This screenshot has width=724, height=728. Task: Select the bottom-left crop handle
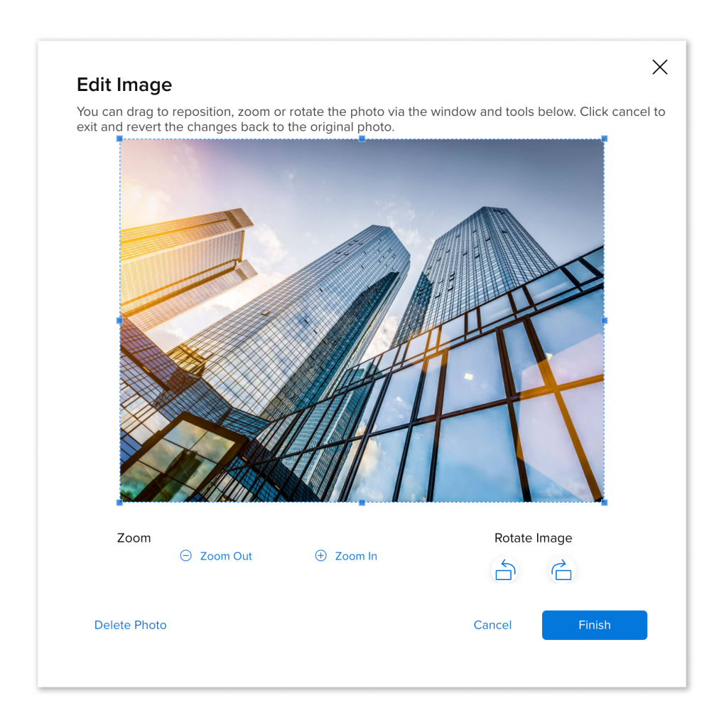click(119, 502)
